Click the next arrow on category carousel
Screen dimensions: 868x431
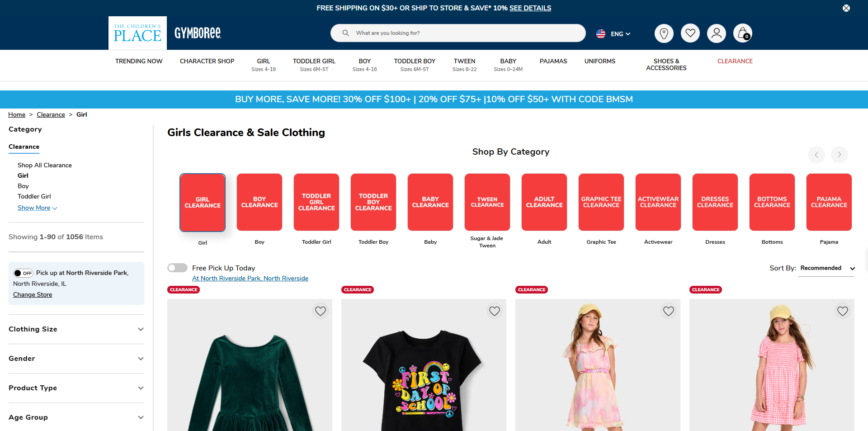pos(839,154)
